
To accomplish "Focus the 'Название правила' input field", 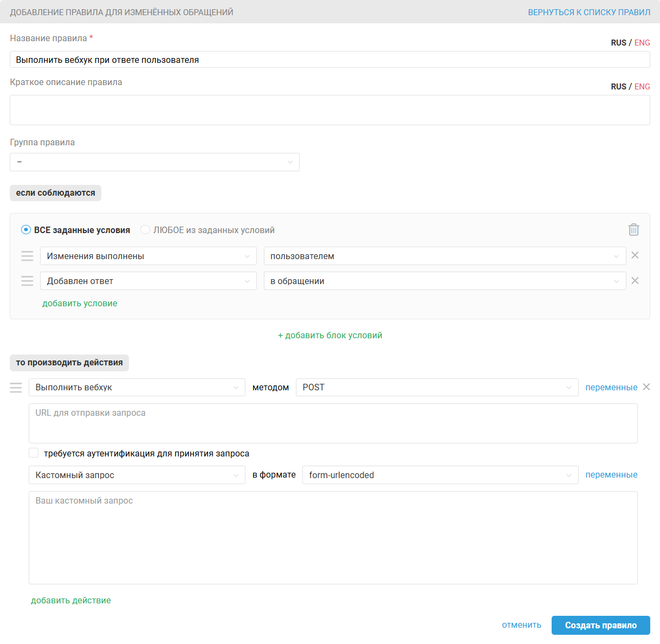I will pos(330,60).
